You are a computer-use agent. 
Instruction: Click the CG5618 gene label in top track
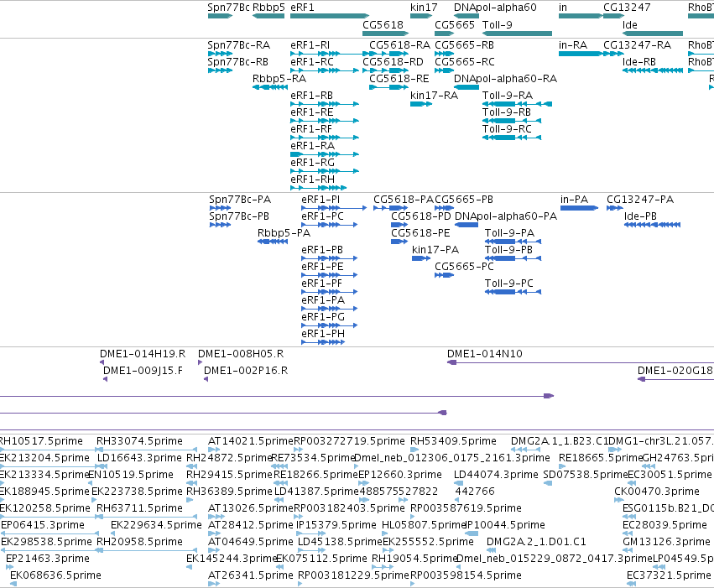click(x=383, y=24)
